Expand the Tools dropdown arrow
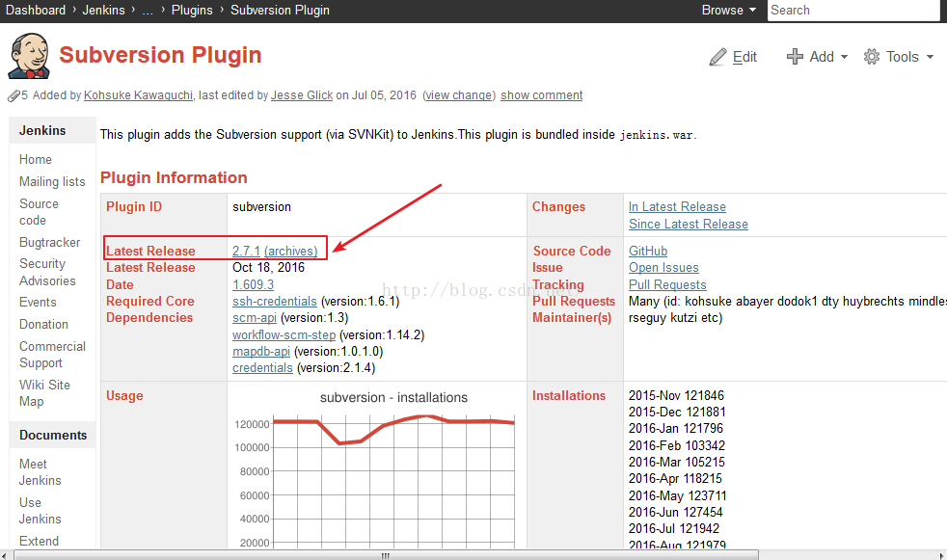 pyautogui.click(x=930, y=57)
